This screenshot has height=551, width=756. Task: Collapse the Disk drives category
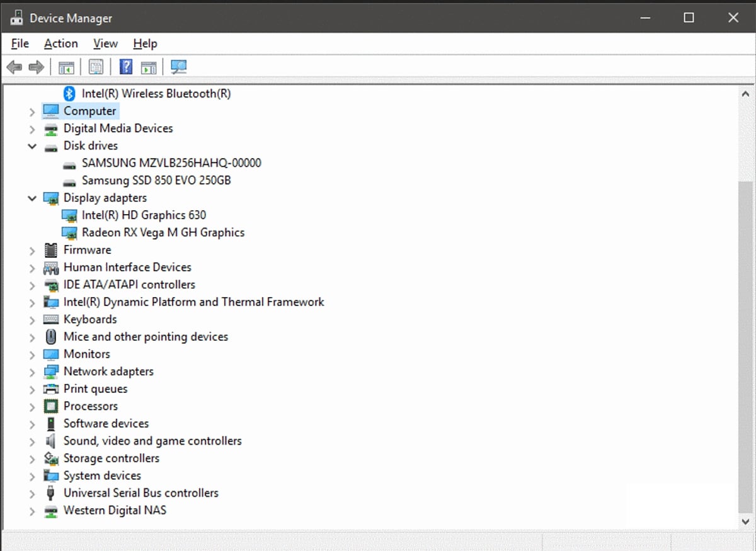coord(32,146)
